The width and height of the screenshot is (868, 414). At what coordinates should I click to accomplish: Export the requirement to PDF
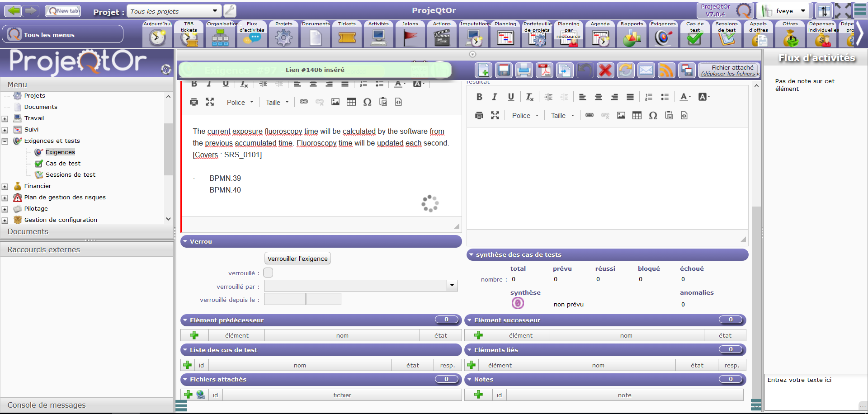[x=544, y=71]
